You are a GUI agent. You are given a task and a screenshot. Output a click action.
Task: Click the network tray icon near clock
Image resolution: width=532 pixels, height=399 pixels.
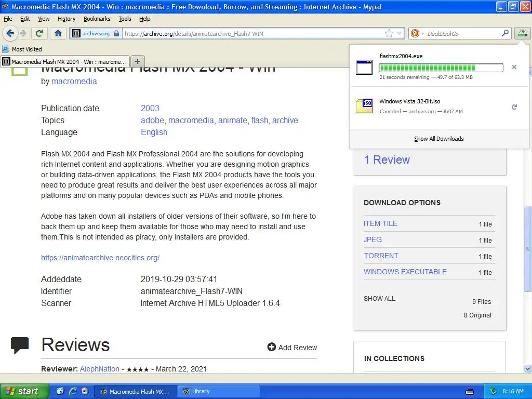click(494, 391)
